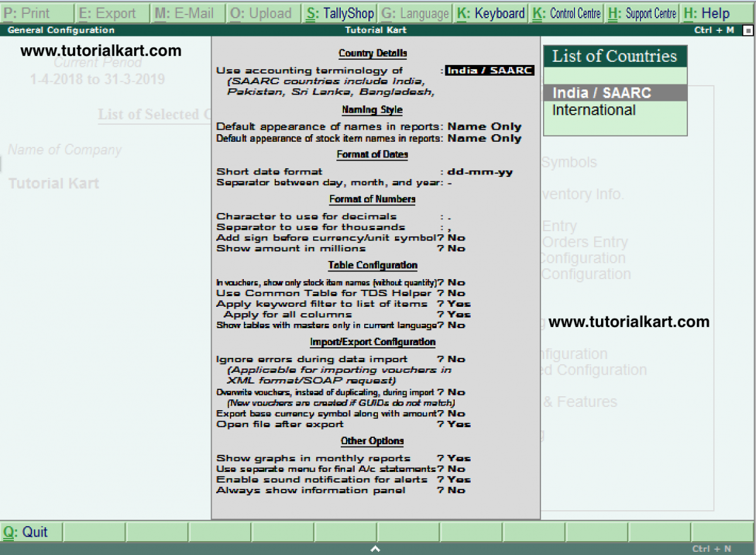Viewport: 756px width, 555px height.
Task: Open the E-Mail function
Action: click(x=186, y=13)
